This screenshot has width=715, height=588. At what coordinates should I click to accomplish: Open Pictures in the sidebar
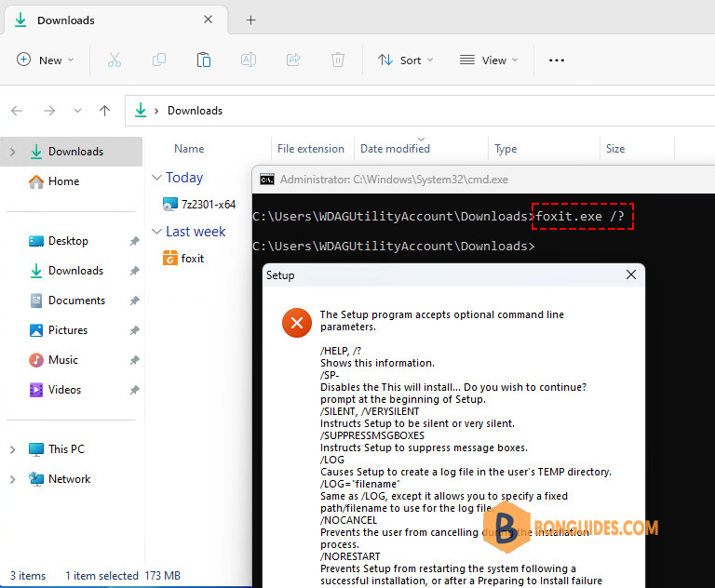coord(68,330)
